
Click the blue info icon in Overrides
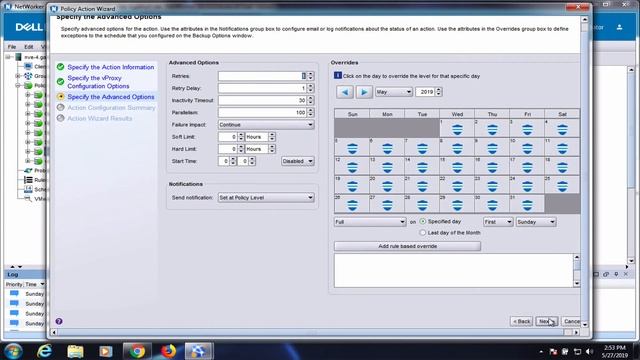(x=338, y=76)
